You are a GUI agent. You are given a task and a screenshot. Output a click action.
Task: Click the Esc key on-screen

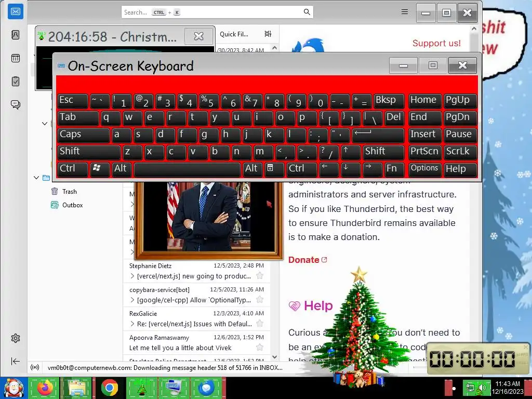[x=73, y=101]
